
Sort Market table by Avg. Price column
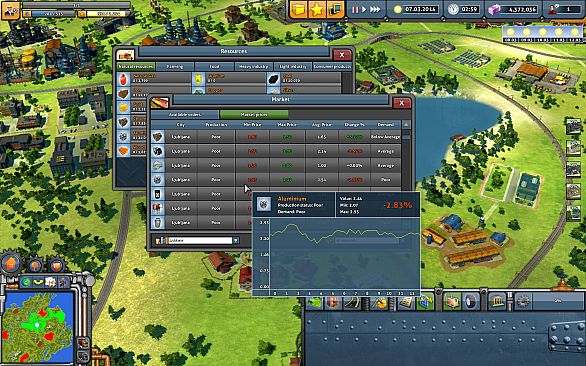(321, 124)
